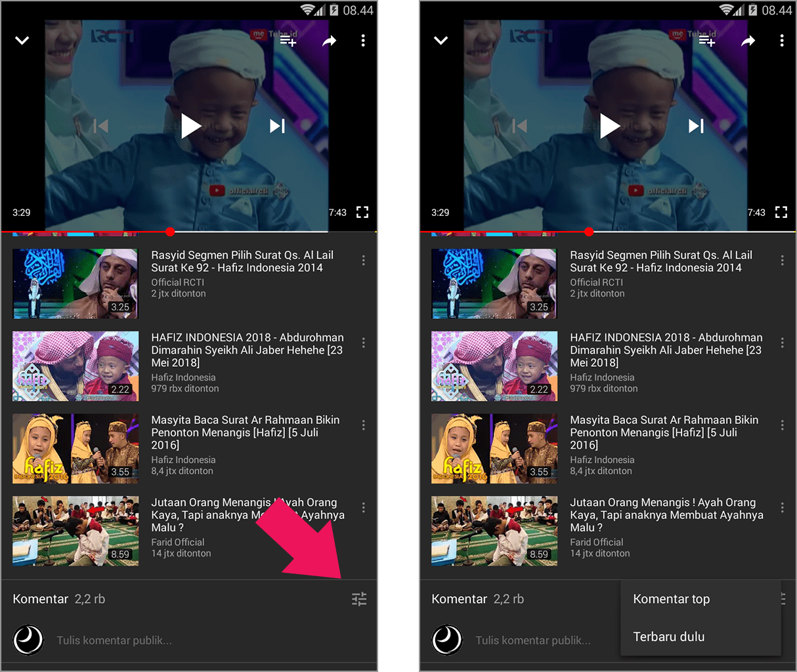Open player overflow menu in left screenshot
The width and height of the screenshot is (797, 672).
pos(363,41)
